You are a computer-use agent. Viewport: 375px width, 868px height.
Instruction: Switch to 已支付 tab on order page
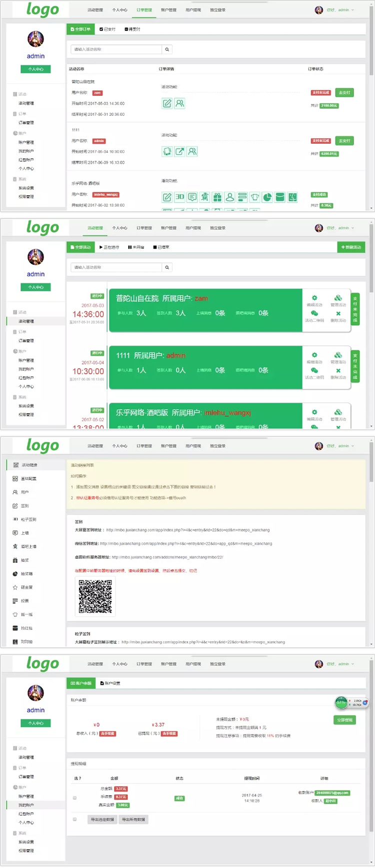tap(107, 29)
